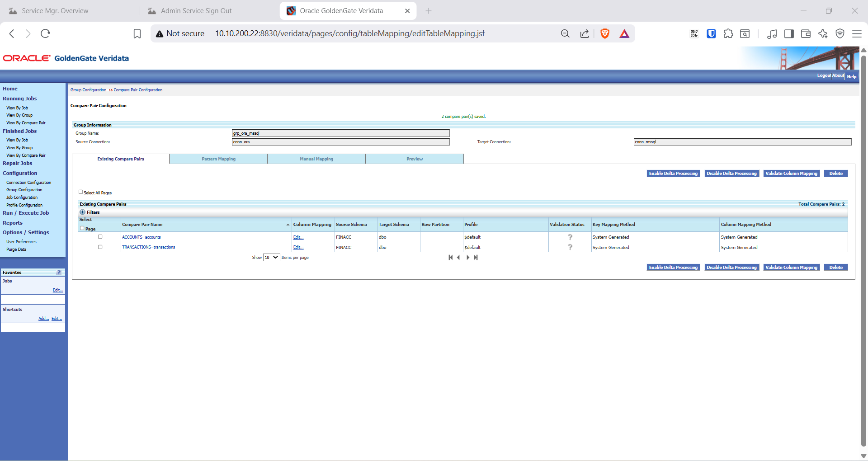Image resolution: width=868 pixels, height=461 pixels.
Task: Click the Source Connection input field
Action: click(x=341, y=142)
